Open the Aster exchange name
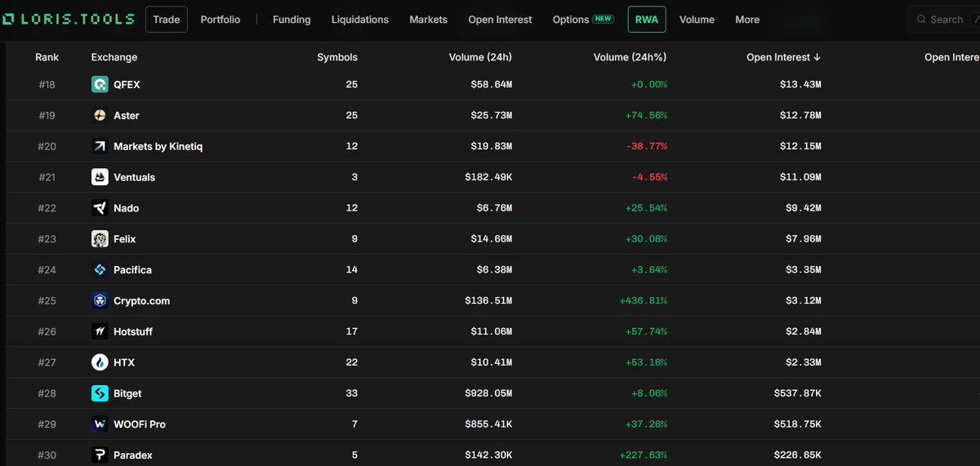 point(127,115)
